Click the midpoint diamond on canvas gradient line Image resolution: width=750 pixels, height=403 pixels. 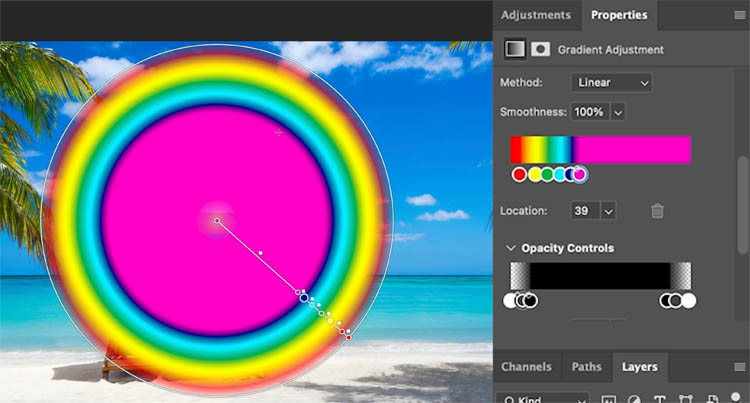coord(260,253)
